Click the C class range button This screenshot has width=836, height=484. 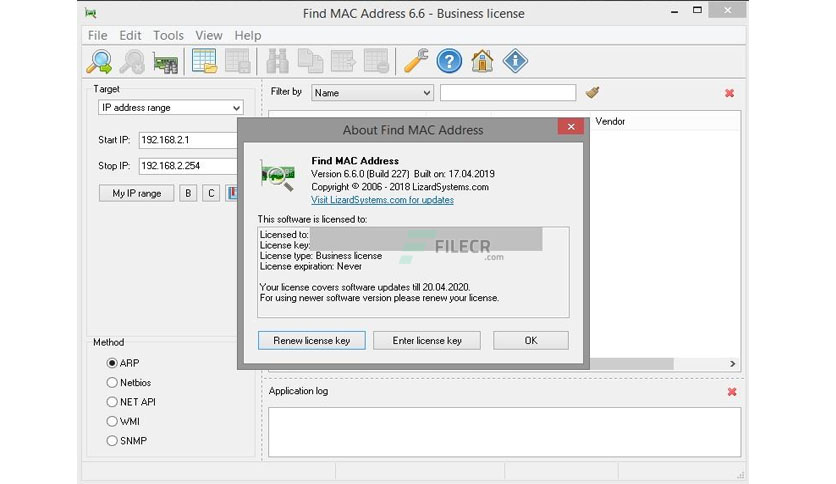211,193
